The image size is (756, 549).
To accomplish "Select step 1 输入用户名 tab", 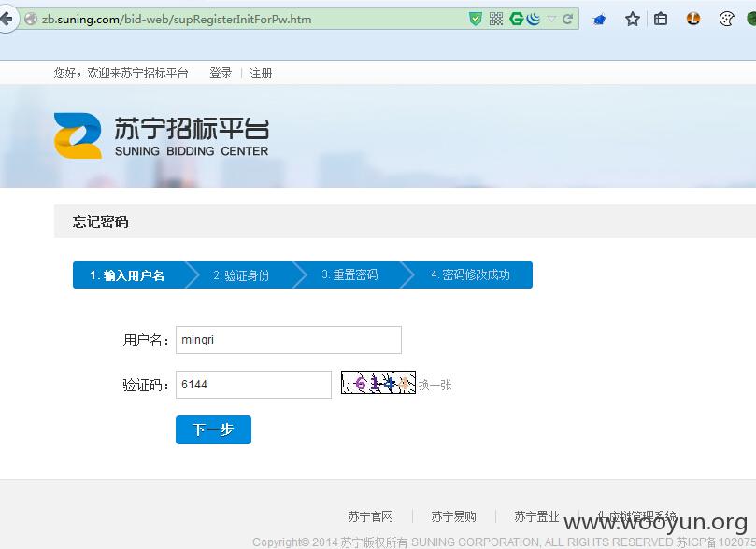I will (127, 275).
